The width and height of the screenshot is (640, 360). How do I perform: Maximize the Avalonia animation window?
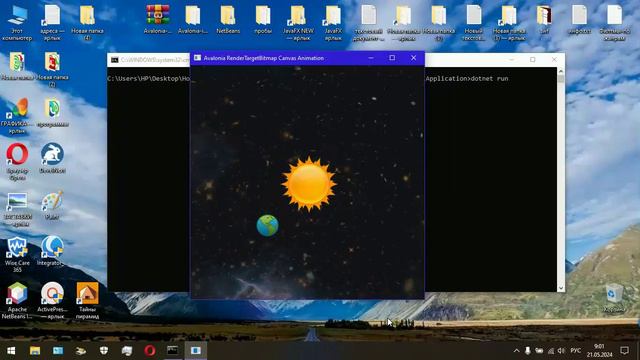[x=392, y=58]
